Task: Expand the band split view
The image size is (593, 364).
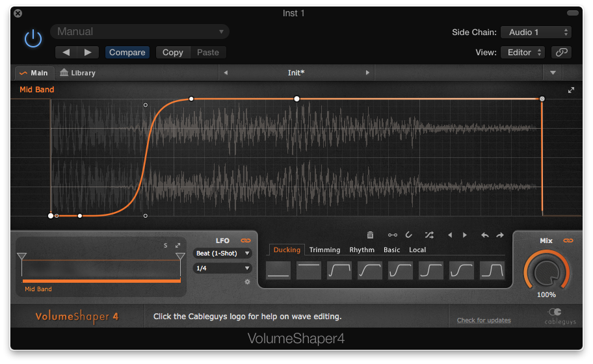Action: point(178,245)
